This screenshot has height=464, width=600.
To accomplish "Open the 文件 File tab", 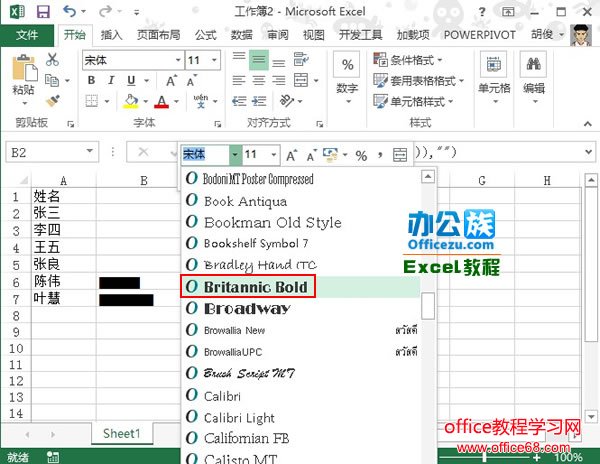I will click(x=27, y=35).
